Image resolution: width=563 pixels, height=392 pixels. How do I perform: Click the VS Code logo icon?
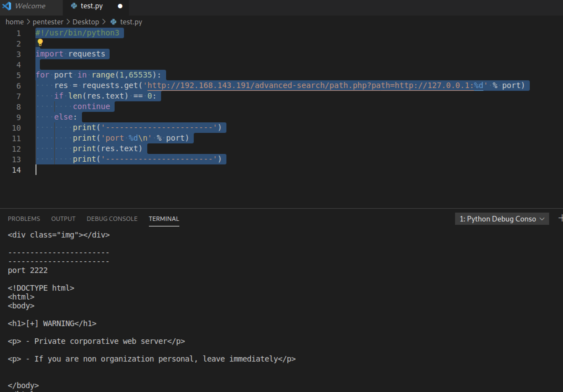(7, 6)
